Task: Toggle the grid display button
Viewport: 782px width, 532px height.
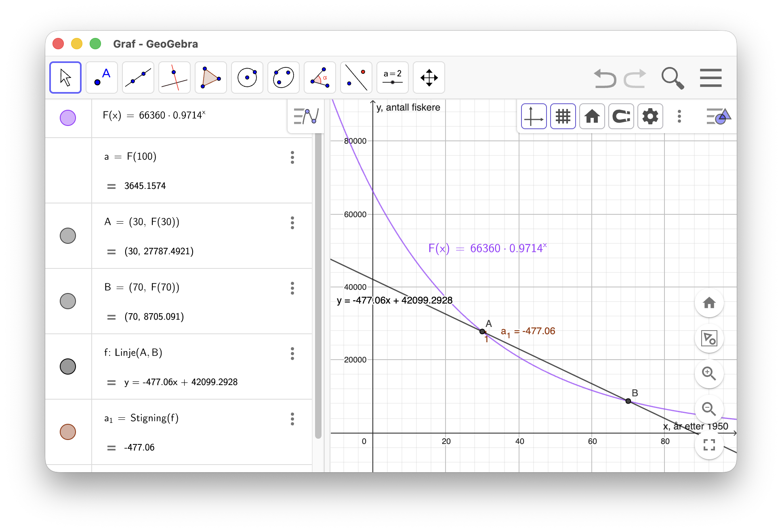Action: coord(563,116)
